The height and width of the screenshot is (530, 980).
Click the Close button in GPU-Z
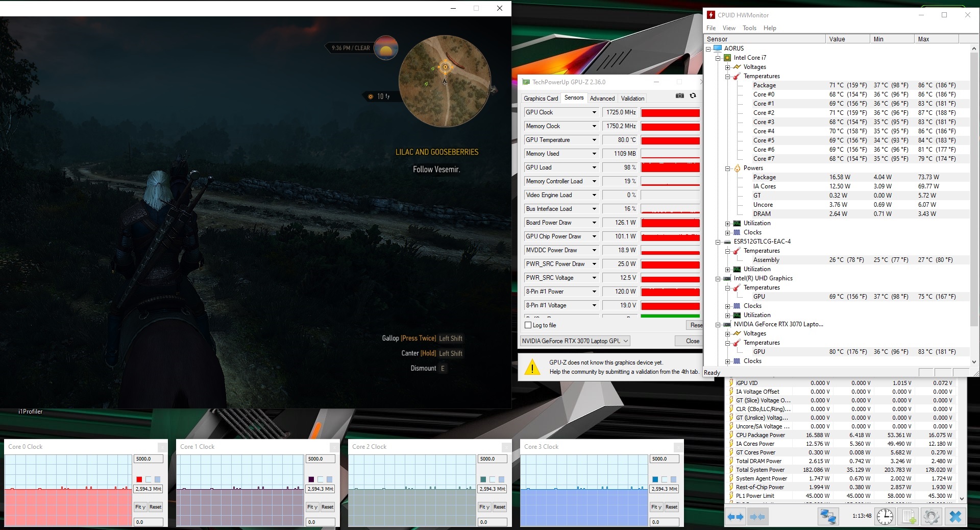[689, 341]
